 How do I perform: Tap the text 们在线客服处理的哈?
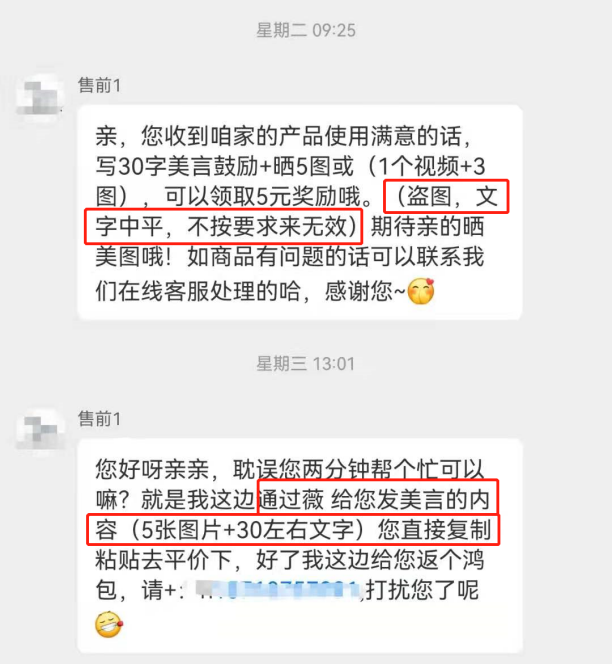(197, 291)
